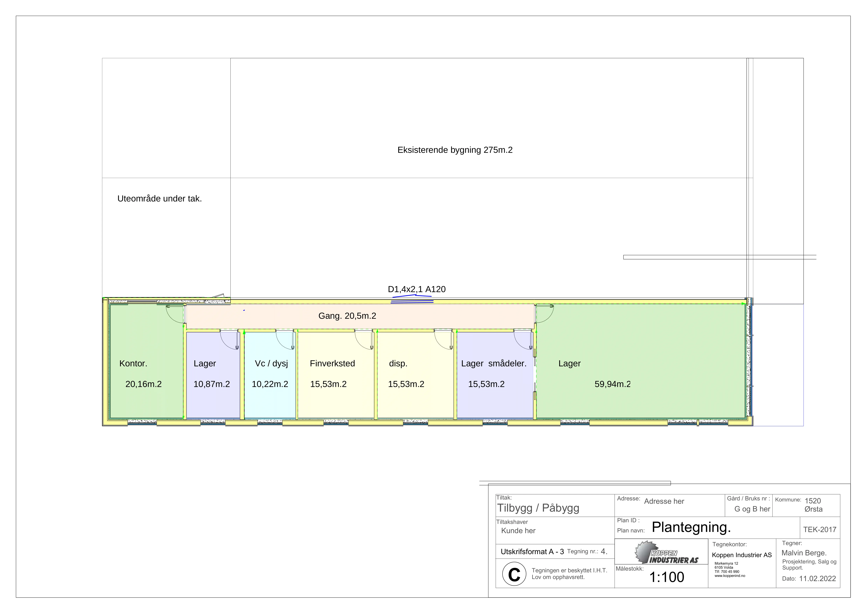
Task: Select the 'Malvin Berge.' name
Action: [x=804, y=553]
